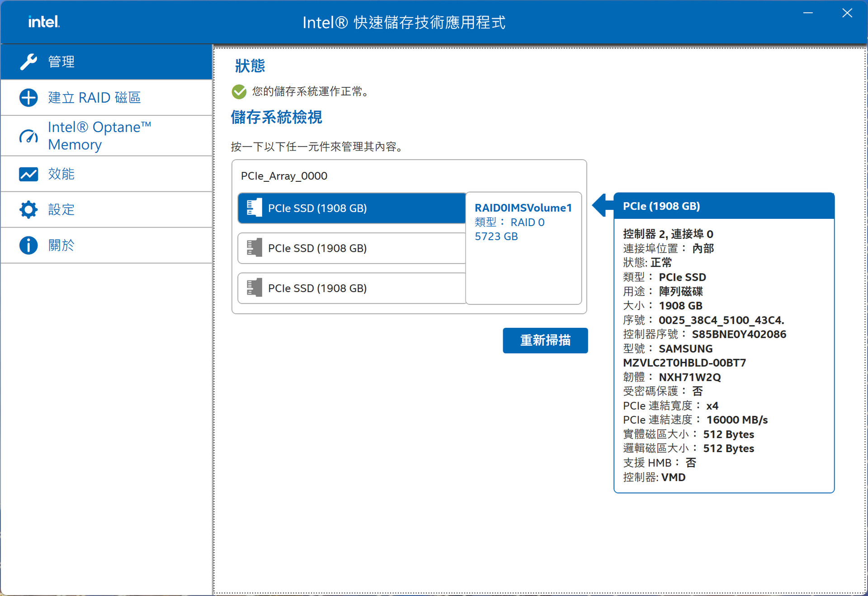
Task: Click the plus icon for 建立 RAID 磁區
Action: (x=28, y=98)
